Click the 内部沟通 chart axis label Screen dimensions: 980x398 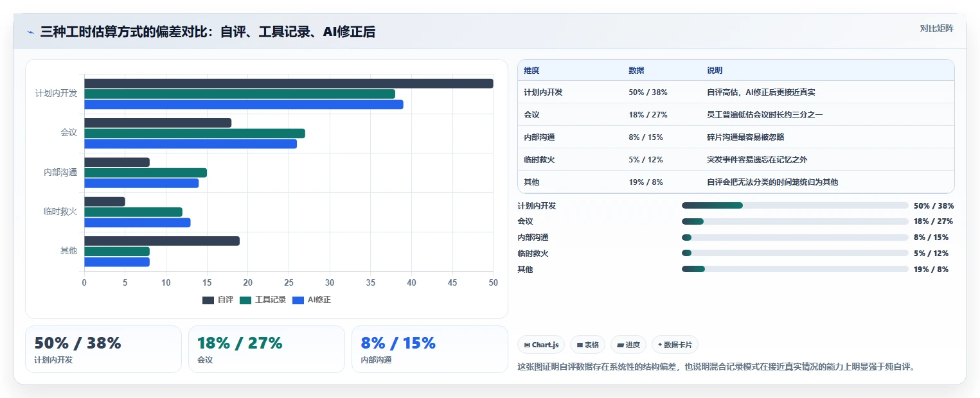(60, 172)
